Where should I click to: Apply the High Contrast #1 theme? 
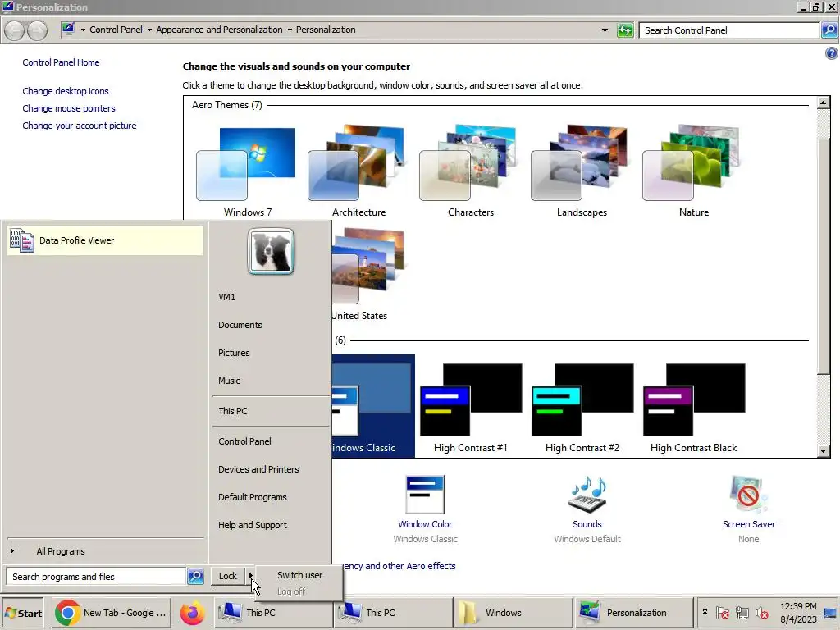pyautogui.click(x=470, y=407)
